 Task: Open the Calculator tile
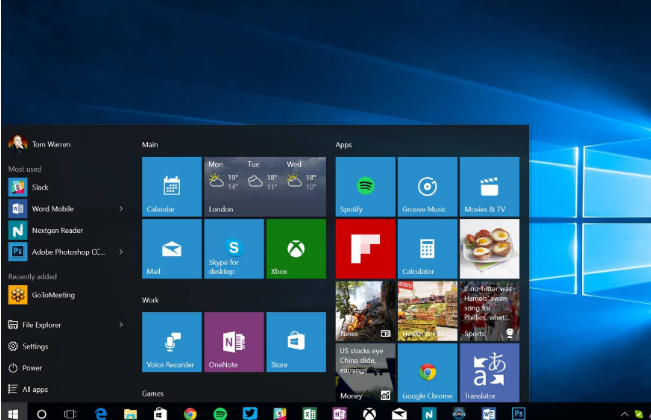click(x=427, y=249)
